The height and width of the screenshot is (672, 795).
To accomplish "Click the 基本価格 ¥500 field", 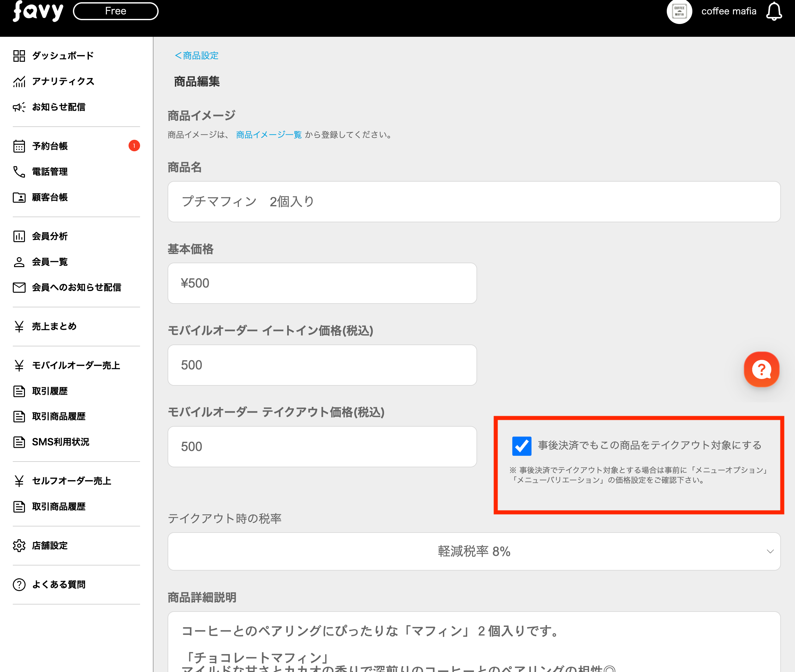I will [322, 283].
